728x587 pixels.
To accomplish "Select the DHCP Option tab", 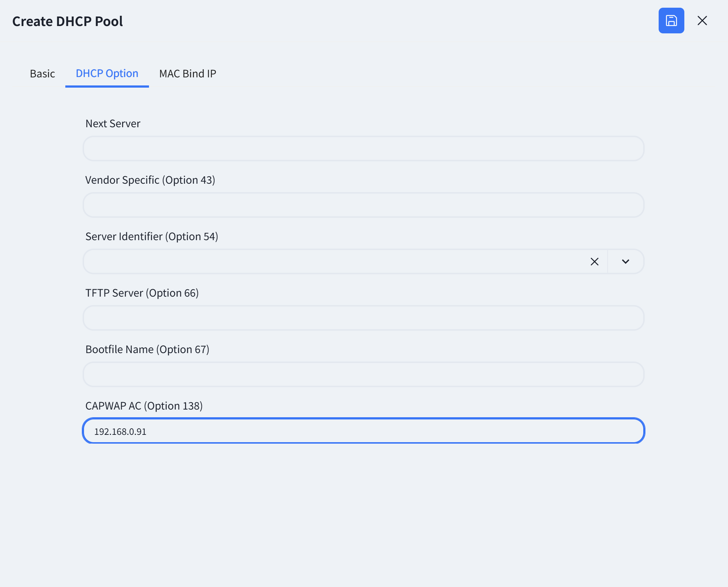I will pyautogui.click(x=107, y=74).
